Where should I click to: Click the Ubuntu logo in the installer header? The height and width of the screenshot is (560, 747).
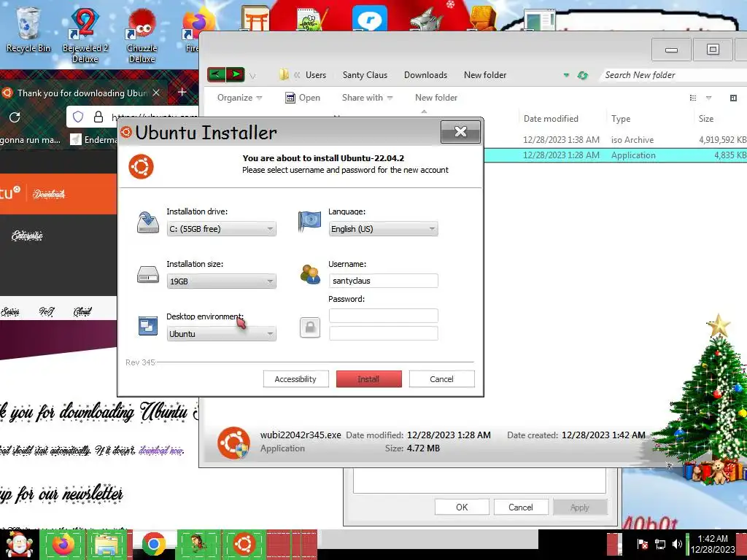(141, 166)
